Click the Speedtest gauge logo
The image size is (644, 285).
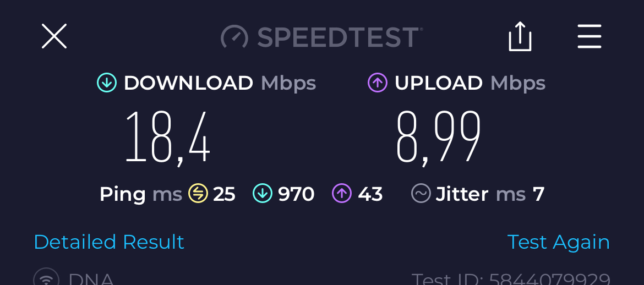pos(234,37)
